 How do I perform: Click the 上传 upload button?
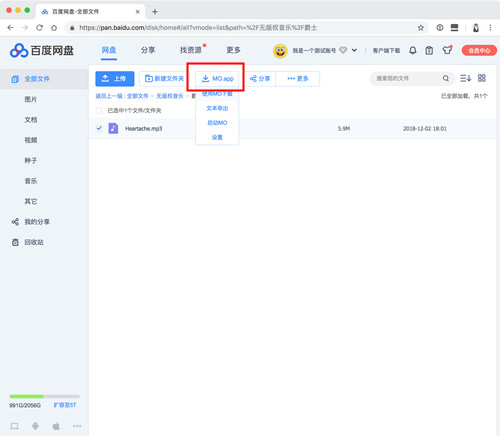115,79
